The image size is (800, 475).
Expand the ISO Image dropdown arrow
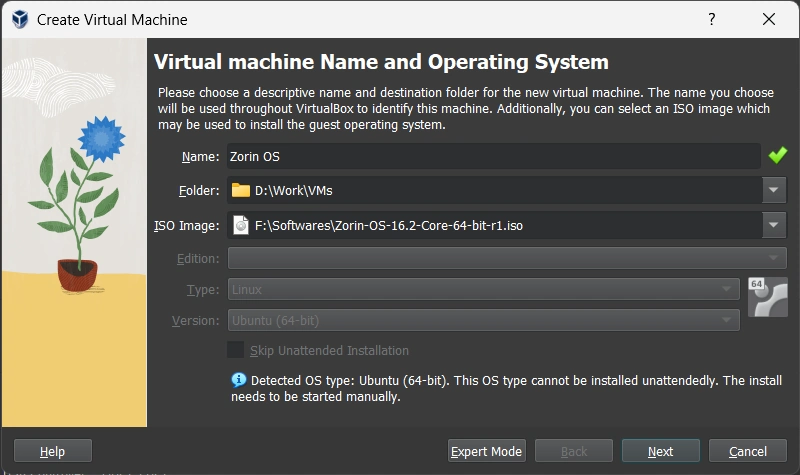coord(774,225)
